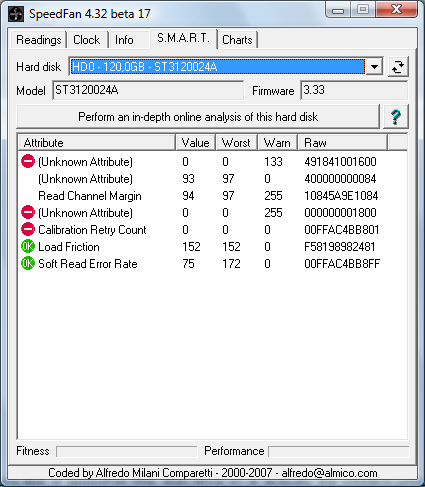The height and width of the screenshot is (487, 425).
Task: Click red warning icon beside raw 491841001600
Action: click(28, 161)
